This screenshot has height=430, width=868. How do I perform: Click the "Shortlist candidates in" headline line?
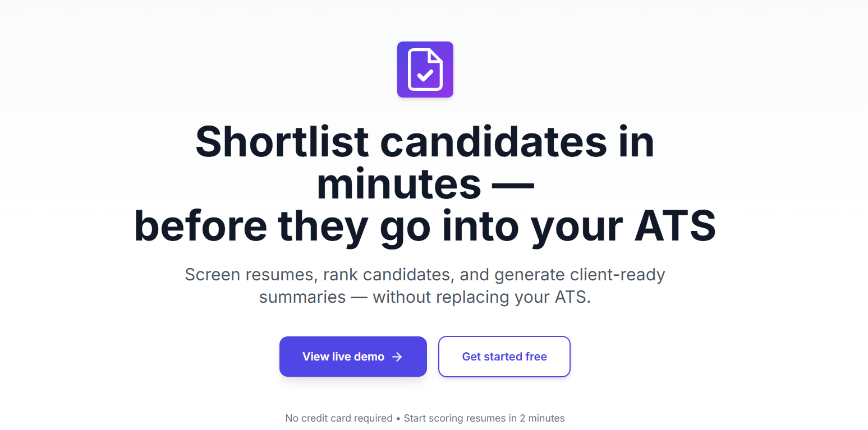(425, 142)
